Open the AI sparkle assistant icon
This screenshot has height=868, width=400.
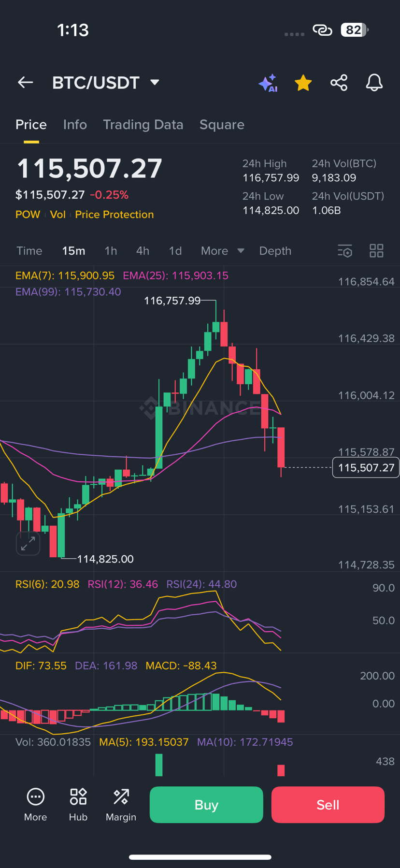pos(268,83)
